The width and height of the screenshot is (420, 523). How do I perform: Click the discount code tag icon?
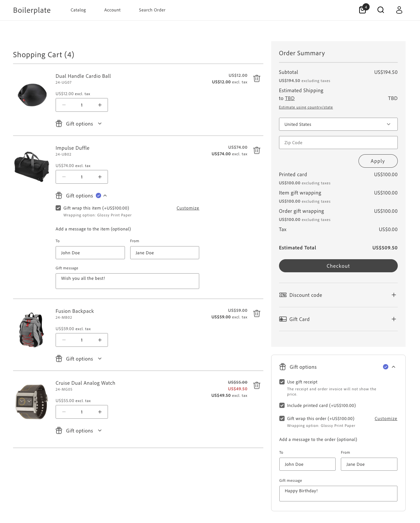(x=283, y=295)
